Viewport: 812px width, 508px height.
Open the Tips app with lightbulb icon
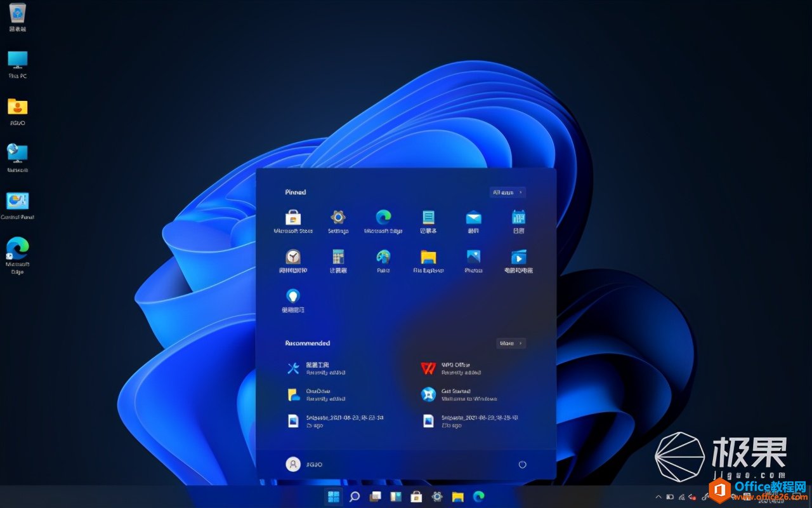tap(293, 300)
